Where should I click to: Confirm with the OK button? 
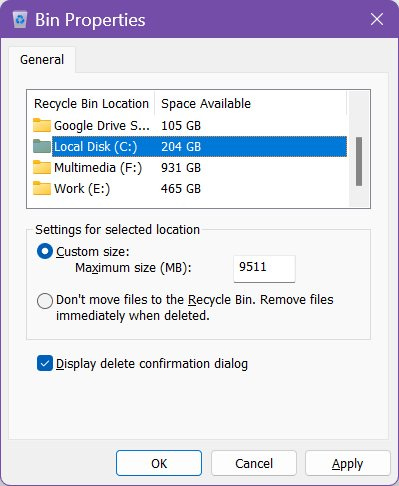coord(159,463)
